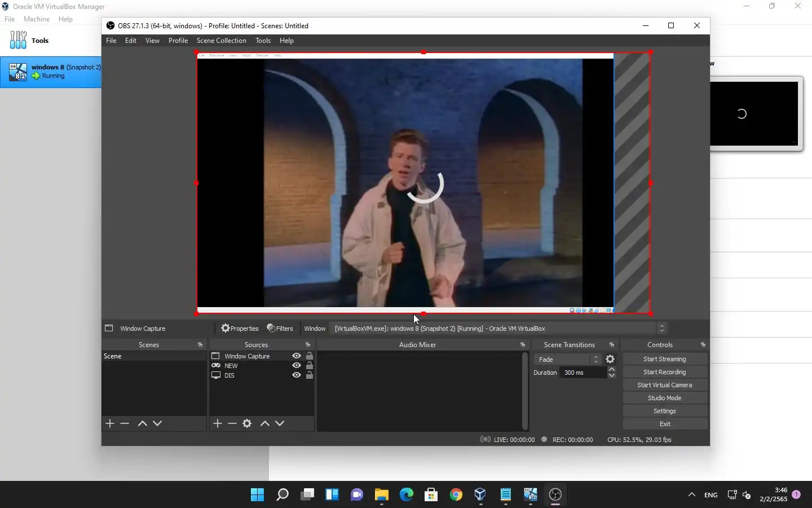Toggle lock on NEW source

point(310,366)
